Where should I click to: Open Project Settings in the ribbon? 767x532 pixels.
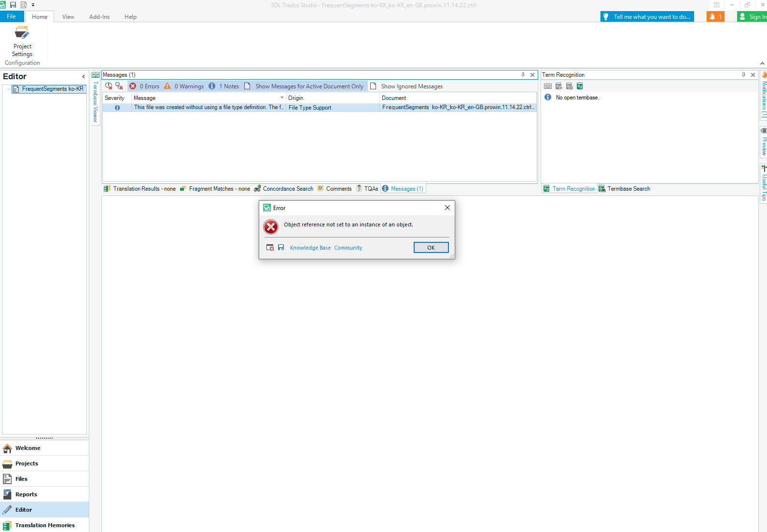[22, 42]
